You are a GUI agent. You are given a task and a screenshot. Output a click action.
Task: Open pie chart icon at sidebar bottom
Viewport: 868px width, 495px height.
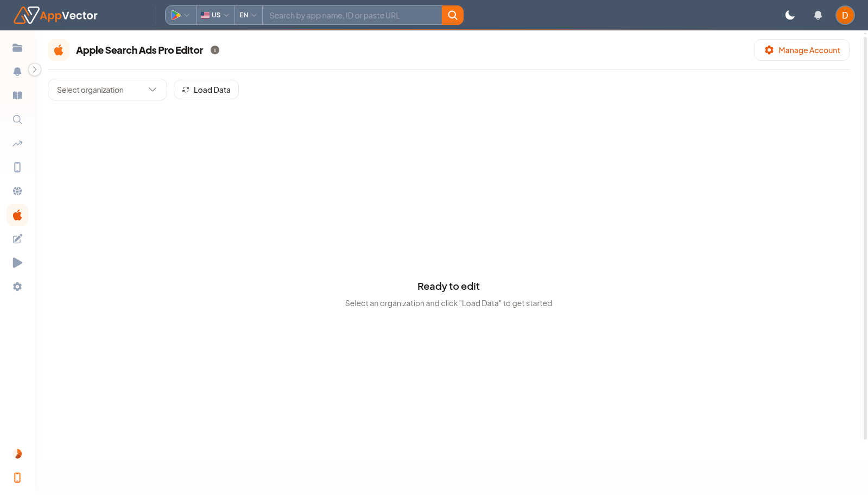click(17, 454)
